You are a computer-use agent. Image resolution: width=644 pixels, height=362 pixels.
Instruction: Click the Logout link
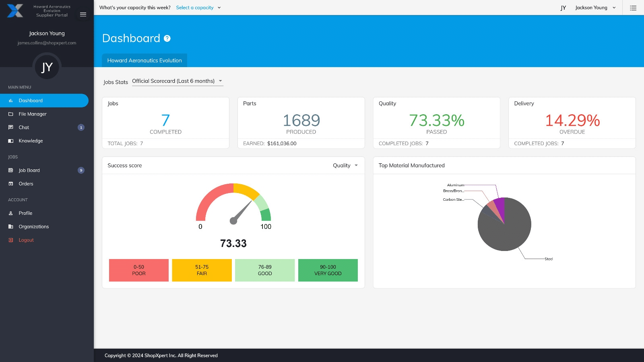[26, 240]
